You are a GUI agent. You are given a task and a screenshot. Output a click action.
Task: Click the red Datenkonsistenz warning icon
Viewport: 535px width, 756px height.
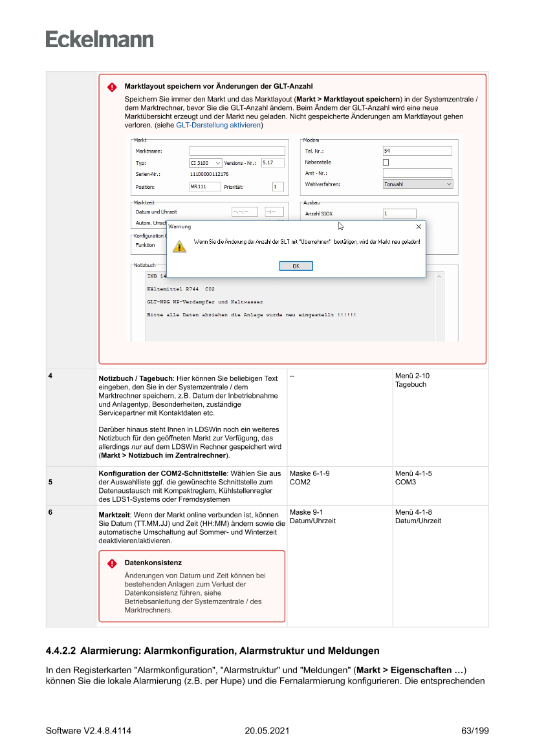(x=112, y=563)
